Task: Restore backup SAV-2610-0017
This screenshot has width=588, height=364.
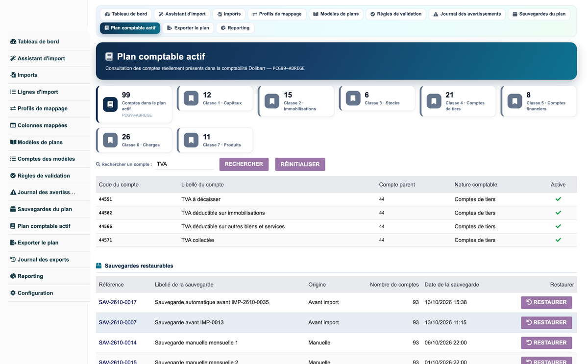Action: 546,302
